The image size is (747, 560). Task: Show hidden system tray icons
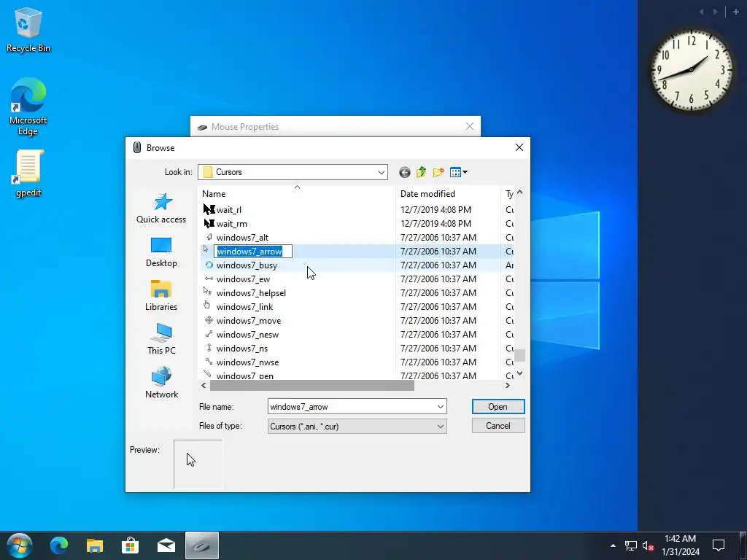click(613, 545)
